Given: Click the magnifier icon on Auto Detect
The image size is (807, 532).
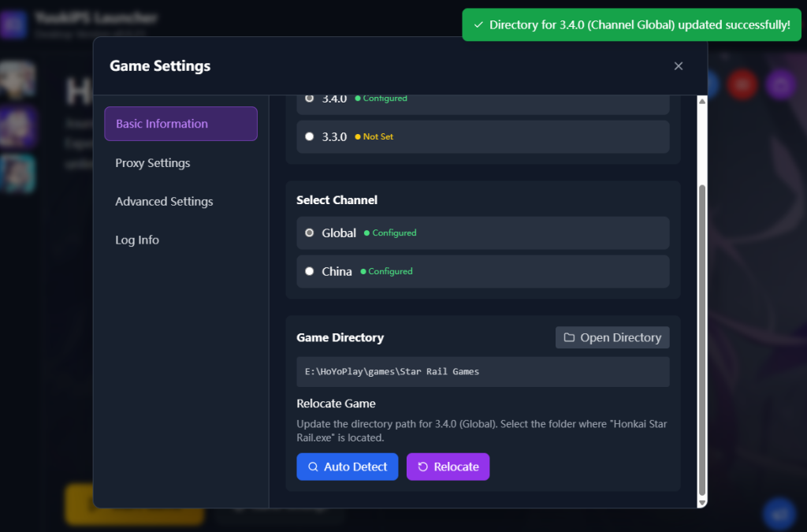Looking at the screenshot, I should (x=313, y=467).
